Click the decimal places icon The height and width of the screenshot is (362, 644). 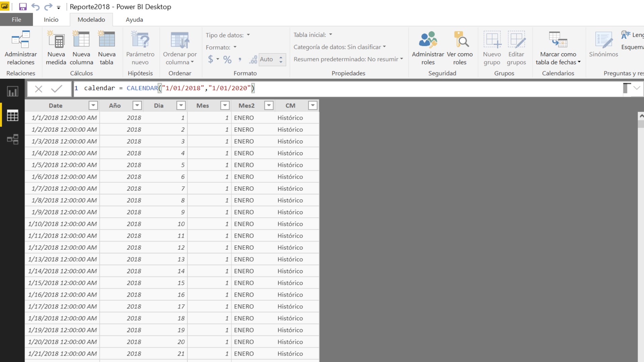click(253, 60)
